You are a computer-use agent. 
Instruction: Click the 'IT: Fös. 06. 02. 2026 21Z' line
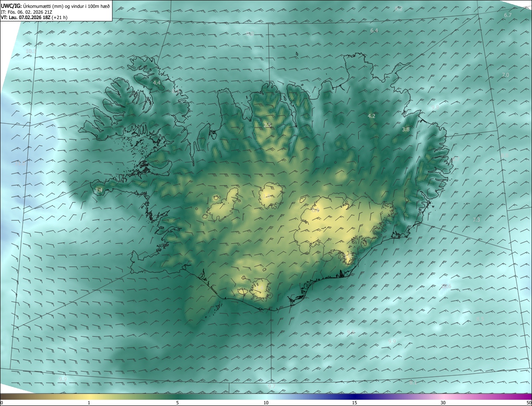click(x=27, y=12)
